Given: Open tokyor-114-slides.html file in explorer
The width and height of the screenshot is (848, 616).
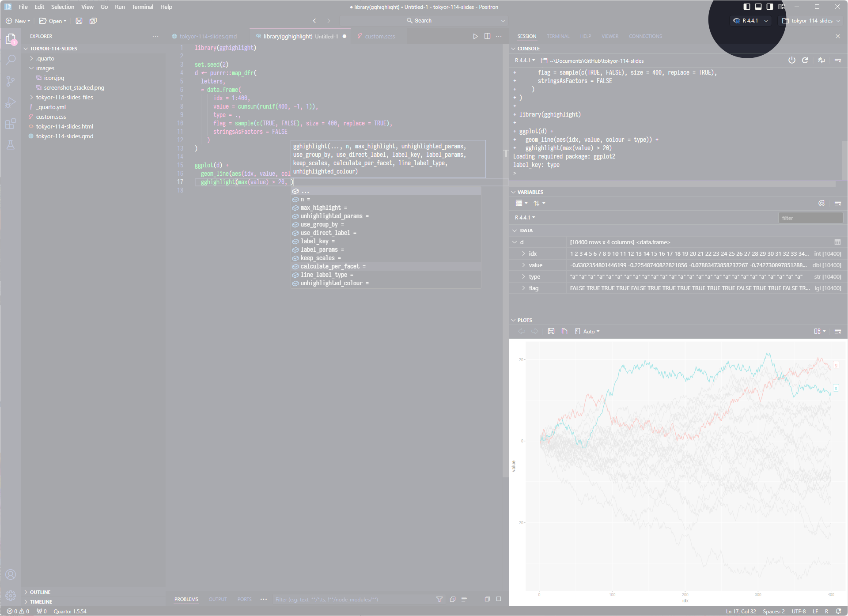Looking at the screenshot, I should tap(64, 126).
